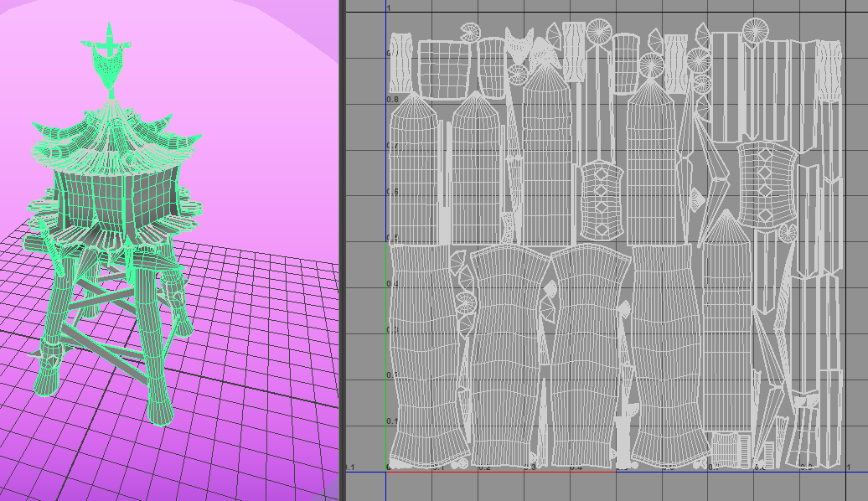Select the tower model's pagoda roof mesh
Image resolution: width=868 pixels, height=501 pixels.
click(x=115, y=140)
